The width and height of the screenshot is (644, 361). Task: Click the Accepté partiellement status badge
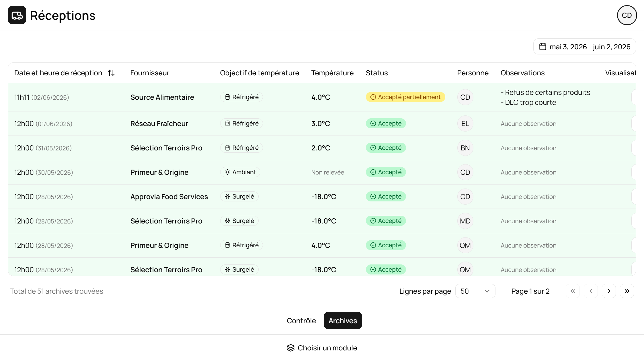click(405, 97)
